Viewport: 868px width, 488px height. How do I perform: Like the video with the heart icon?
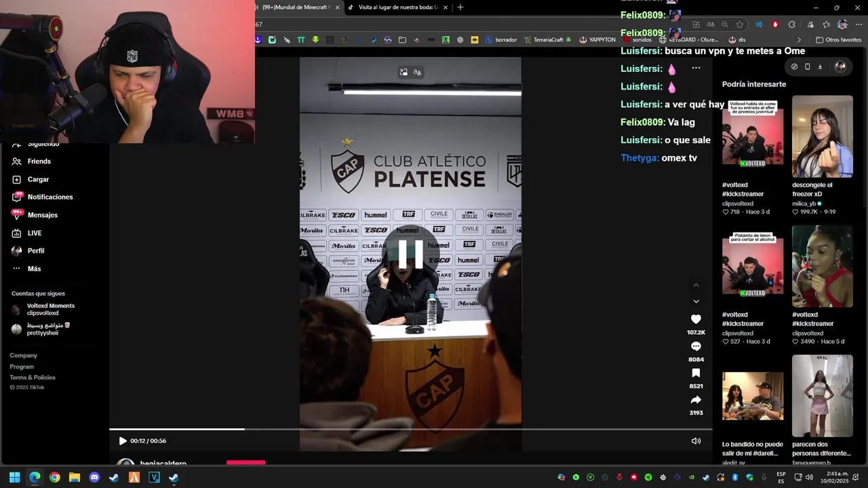pos(696,319)
